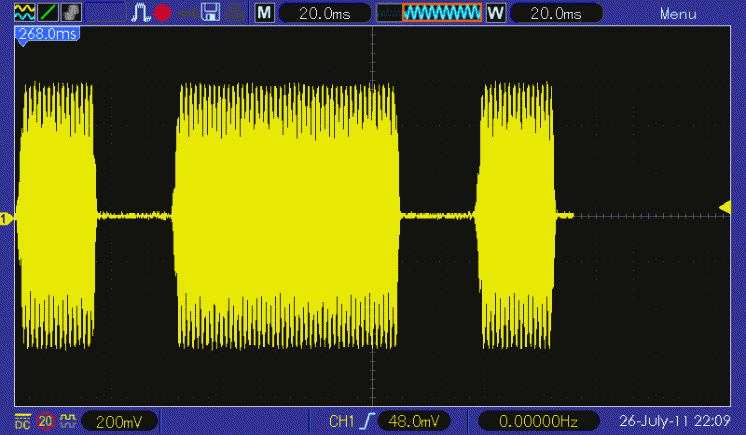The width and height of the screenshot is (746, 435).
Task: Toggle the 20 MHz bandwidth limit icon
Action: click(45, 421)
